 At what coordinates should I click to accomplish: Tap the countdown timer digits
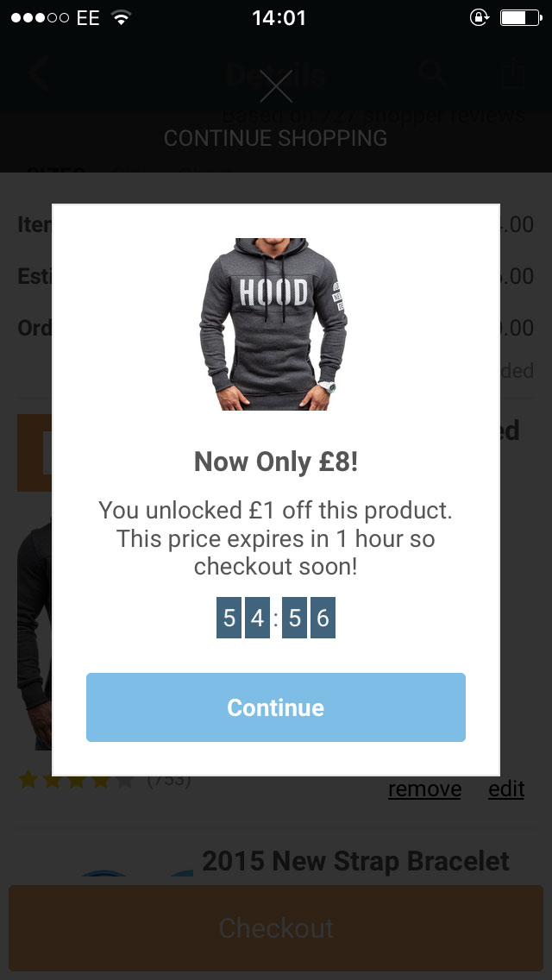(276, 619)
